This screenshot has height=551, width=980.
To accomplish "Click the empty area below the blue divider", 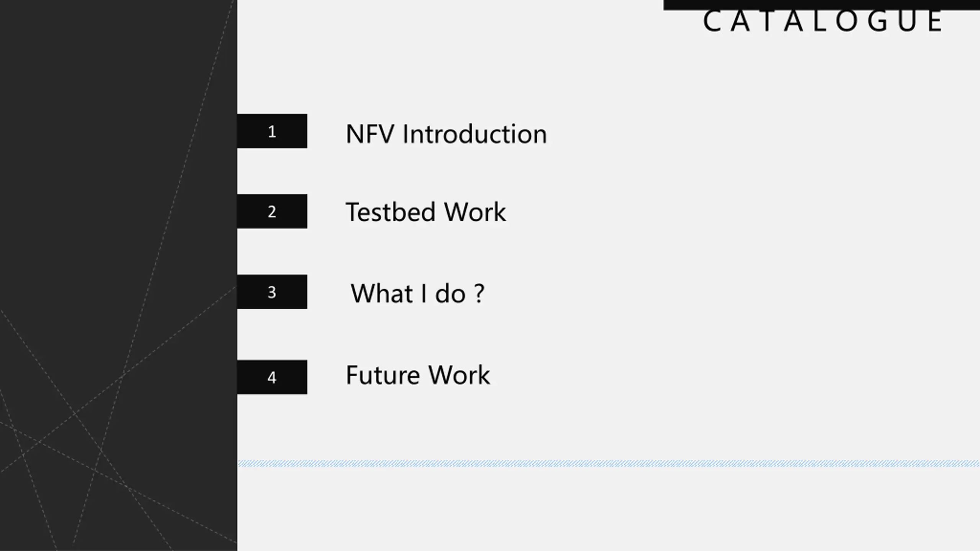I will tap(609, 509).
